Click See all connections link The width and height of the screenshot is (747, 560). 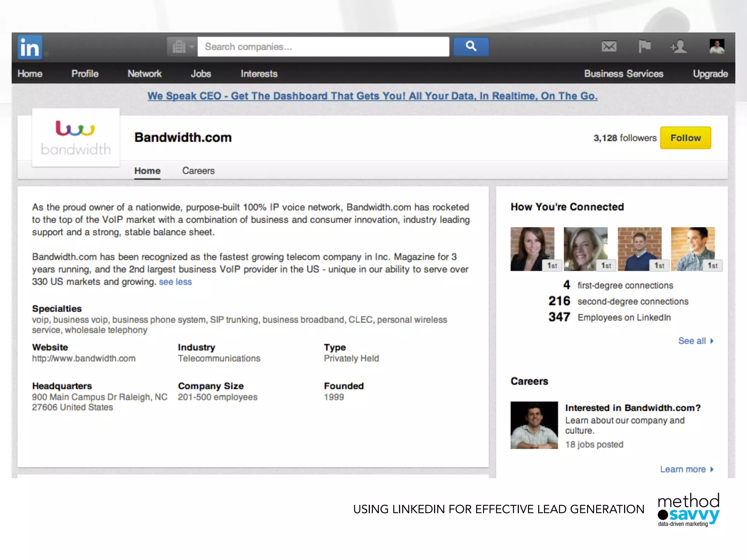696,341
